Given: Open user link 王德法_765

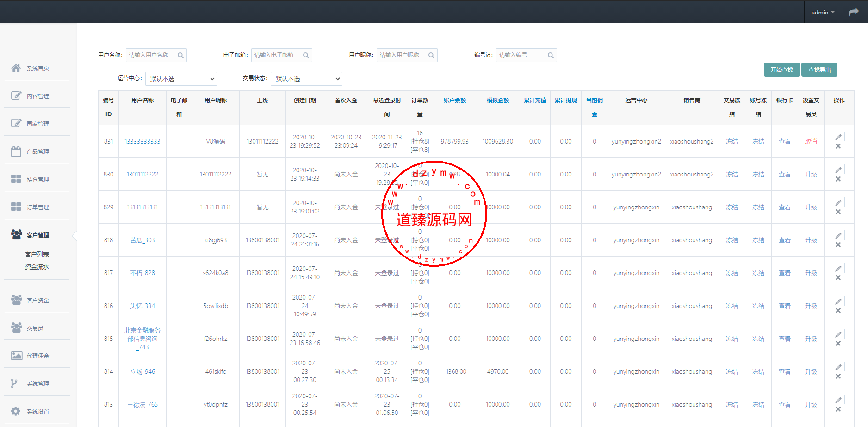Looking at the screenshot, I should pyautogui.click(x=143, y=404).
